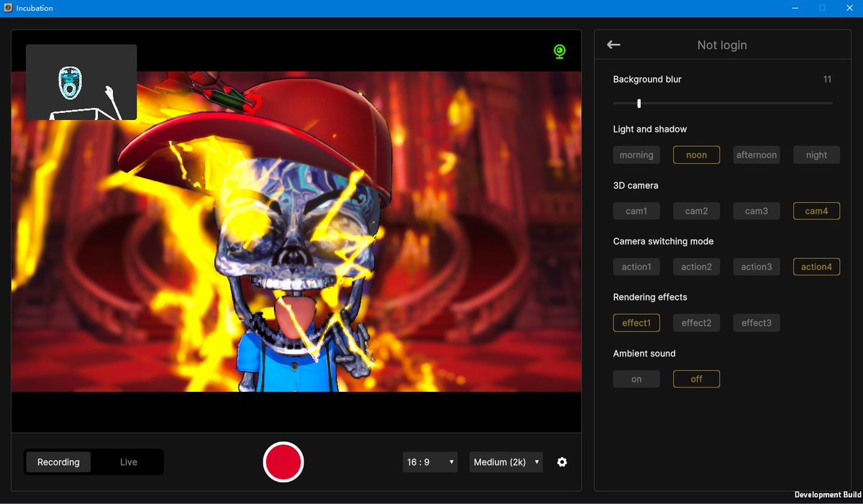Turn ambient sound off
The height and width of the screenshot is (504, 863).
click(696, 379)
